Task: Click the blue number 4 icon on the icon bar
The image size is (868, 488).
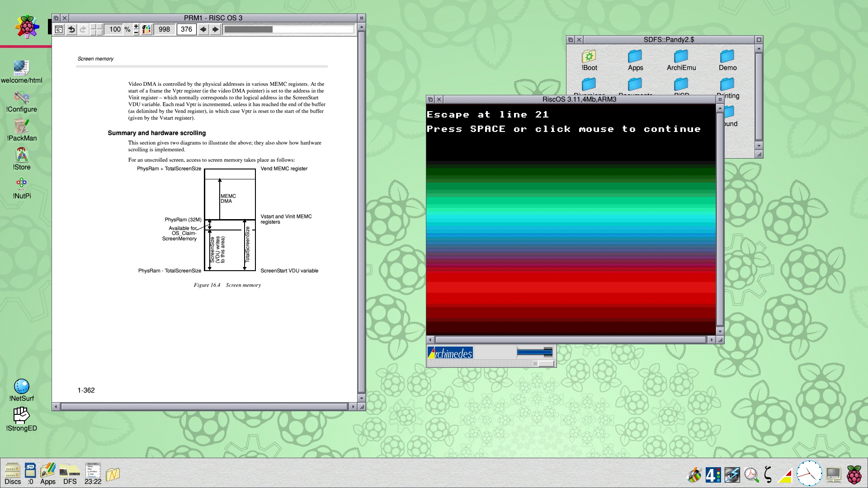Action: 713,475
